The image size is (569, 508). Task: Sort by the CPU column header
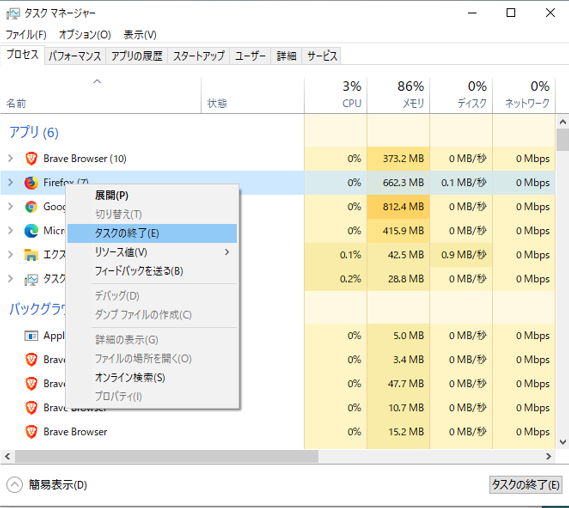(x=336, y=95)
